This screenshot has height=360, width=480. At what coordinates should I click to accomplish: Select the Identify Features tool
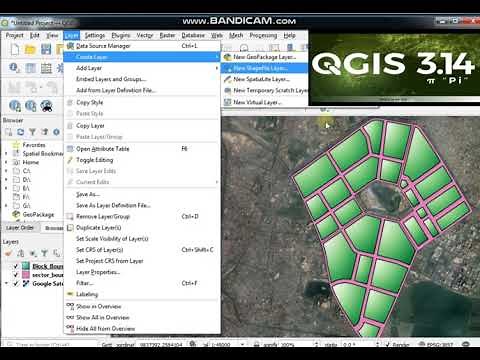click(x=14, y=68)
